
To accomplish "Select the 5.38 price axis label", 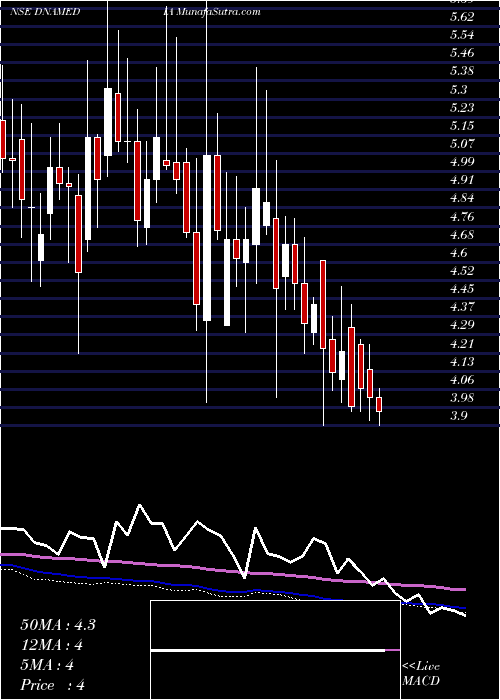I will [x=462, y=71].
